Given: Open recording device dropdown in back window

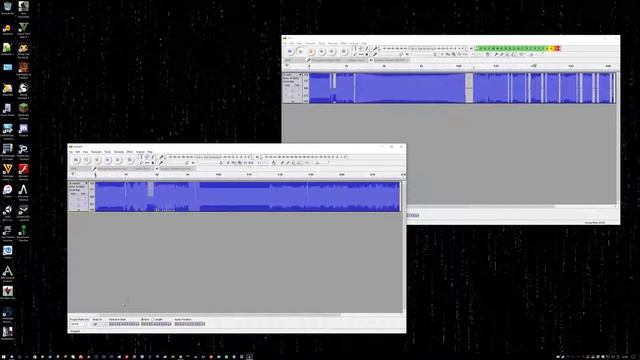Looking at the screenshot, I should coord(327,60).
